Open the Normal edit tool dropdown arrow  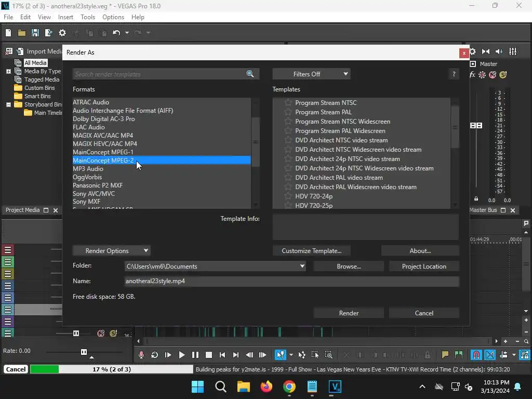click(291, 355)
